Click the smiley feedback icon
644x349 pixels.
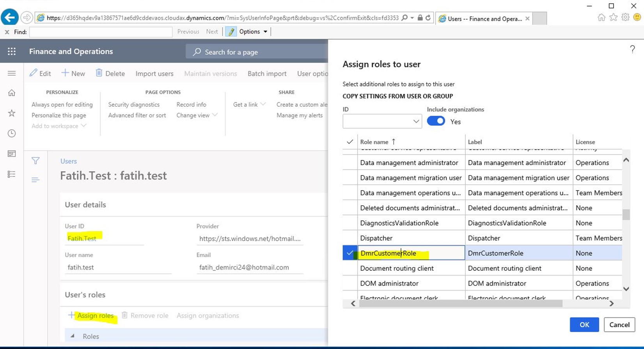pos(637,18)
